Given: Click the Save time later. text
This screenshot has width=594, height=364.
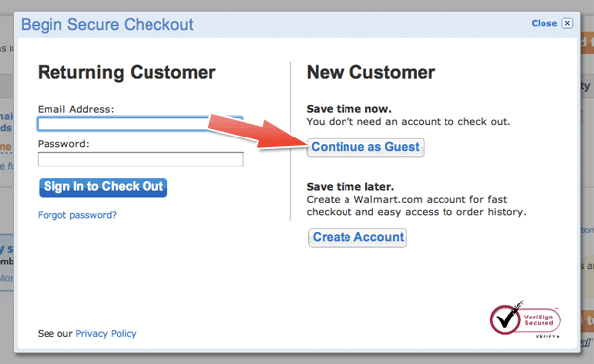Looking at the screenshot, I should click(350, 187).
